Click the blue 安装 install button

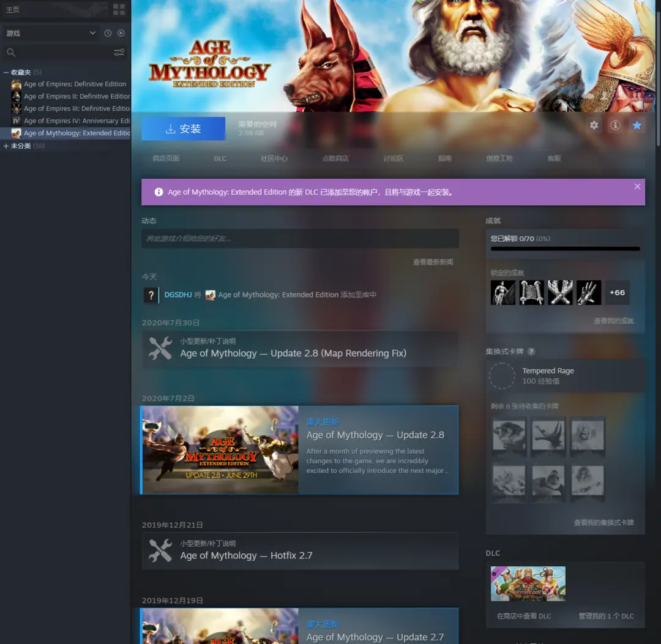(183, 129)
